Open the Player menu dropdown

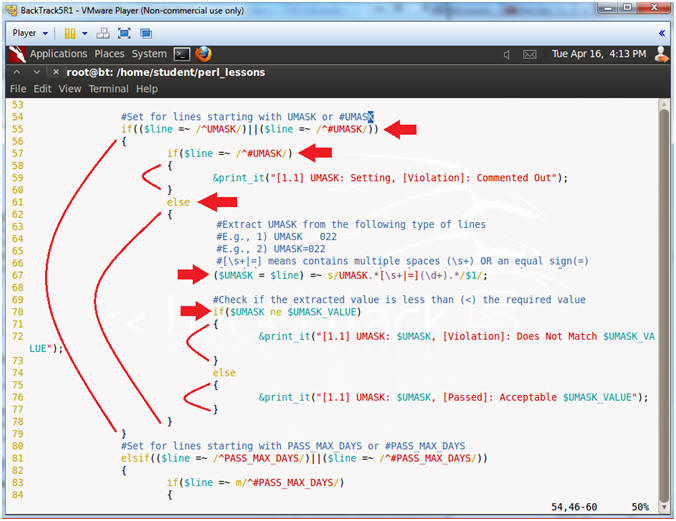pyautogui.click(x=30, y=33)
